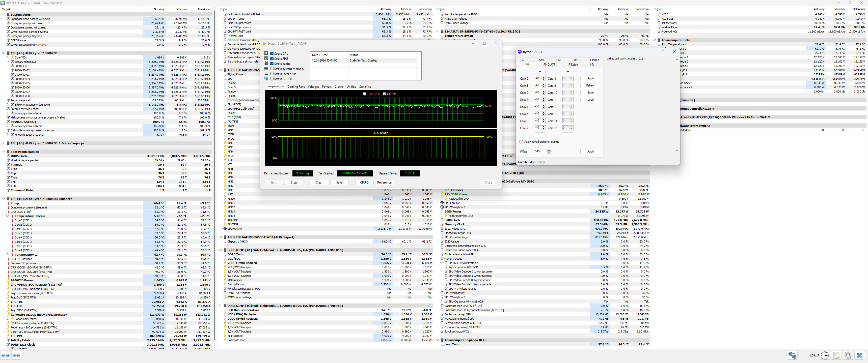Click the logging sheet-with-plus icon
Viewport: 868px width, 363px height.
836,355
